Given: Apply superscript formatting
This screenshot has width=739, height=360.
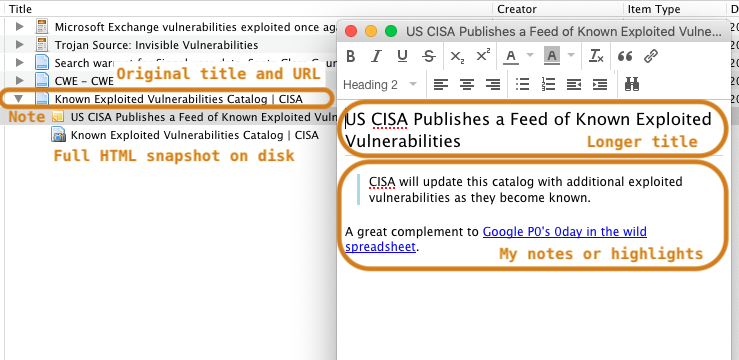Looking at the screenshot, I should tap(483, 56).
